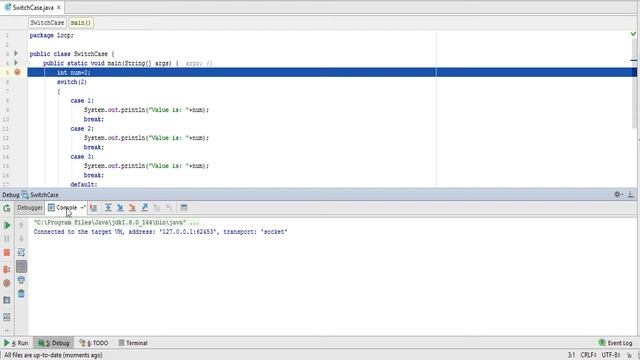Open the Event Log

[616, 343]
